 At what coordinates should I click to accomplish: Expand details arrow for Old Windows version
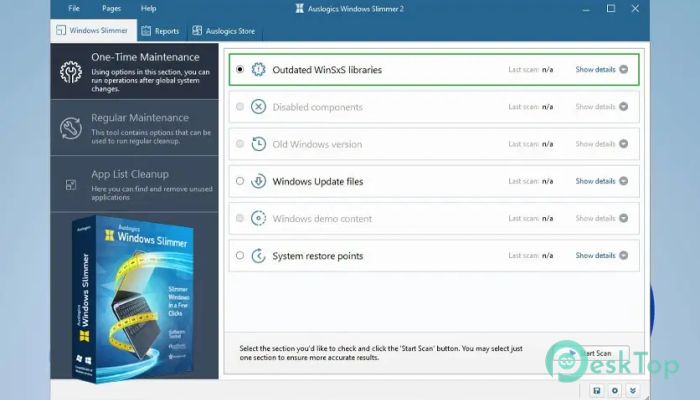pos(624,144)
